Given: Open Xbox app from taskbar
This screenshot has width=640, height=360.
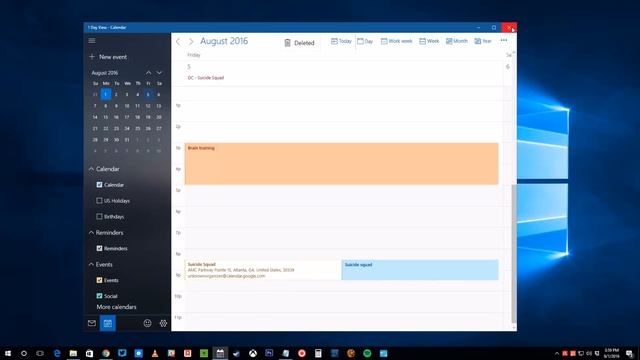Looking at the screenshot, I should click(x=253, y=353).
